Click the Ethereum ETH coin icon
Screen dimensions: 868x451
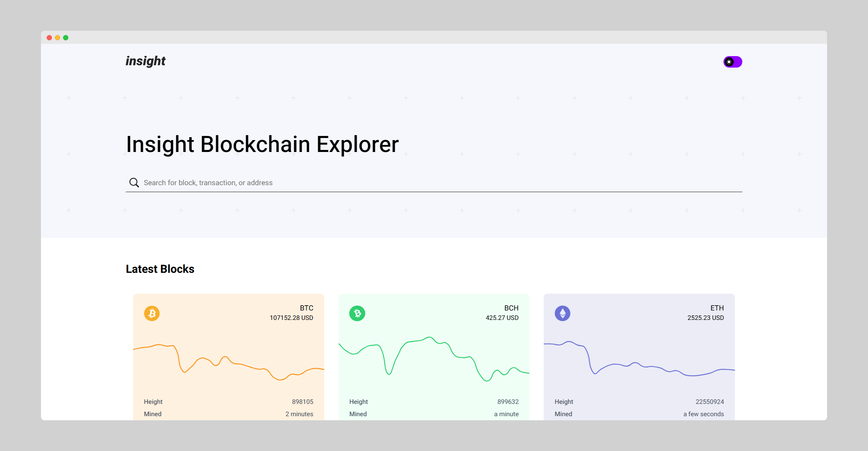pos(562,313)
